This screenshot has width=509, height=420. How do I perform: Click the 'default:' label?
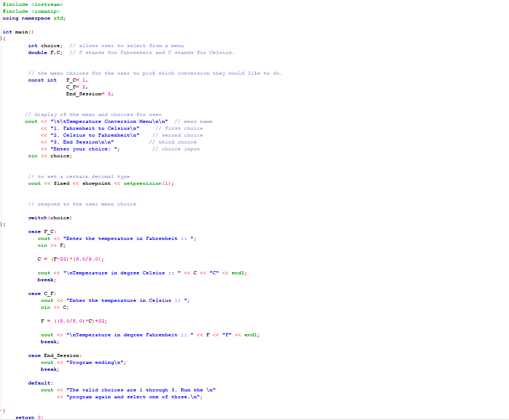(x=41, y=383)
